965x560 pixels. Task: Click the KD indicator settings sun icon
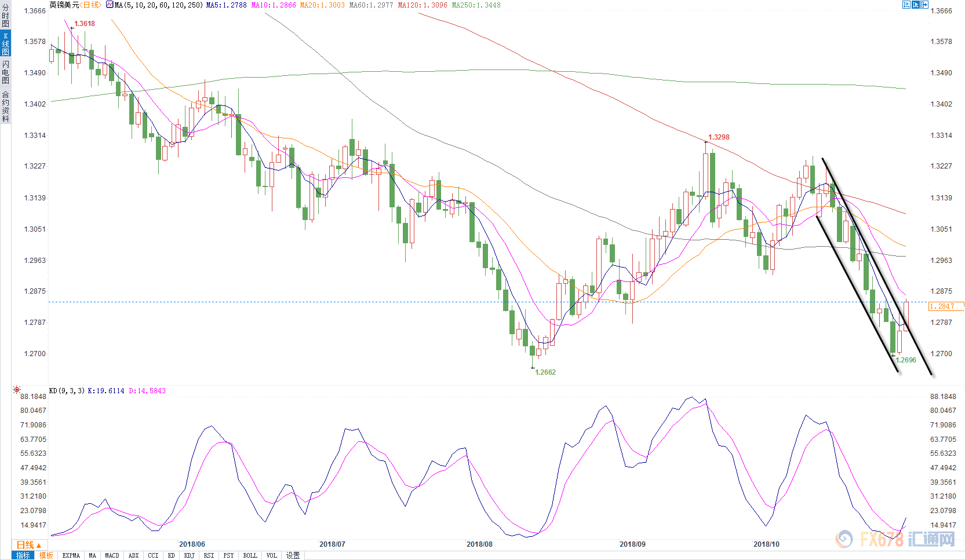(17, 390)
